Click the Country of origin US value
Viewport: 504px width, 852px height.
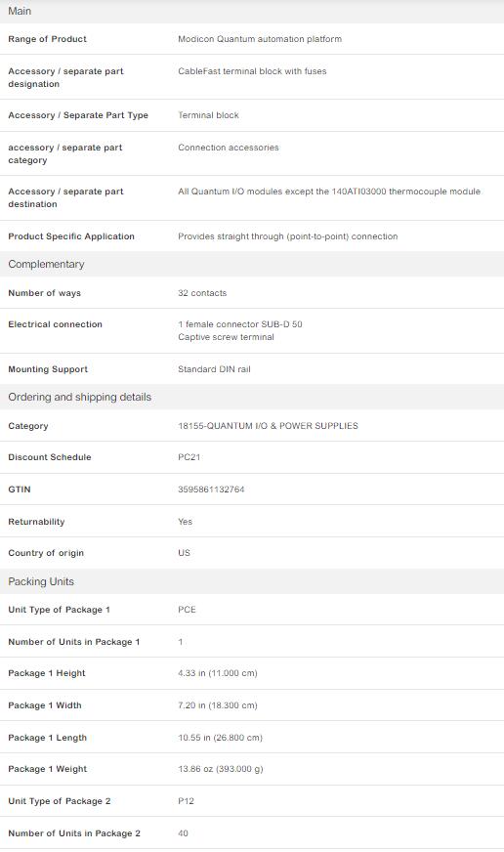point(184,553)
